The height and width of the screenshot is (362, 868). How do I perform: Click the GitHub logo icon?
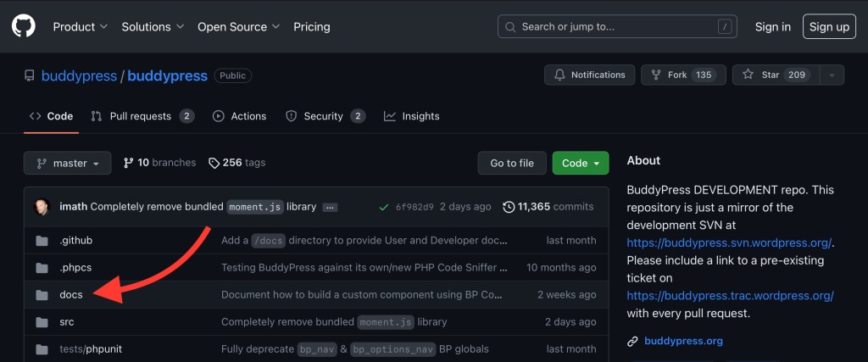click(24, 26)
